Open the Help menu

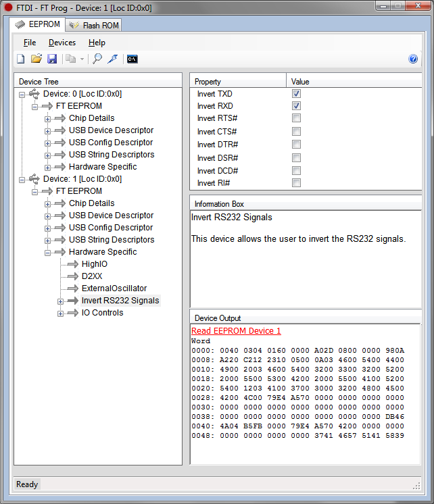(x=97, y=43)
